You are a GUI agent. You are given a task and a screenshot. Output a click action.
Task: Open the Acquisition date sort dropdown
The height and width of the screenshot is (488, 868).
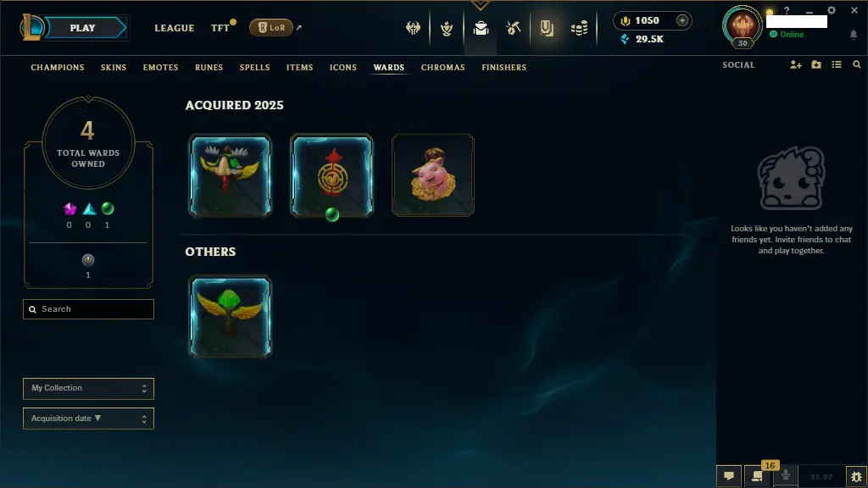88,419
